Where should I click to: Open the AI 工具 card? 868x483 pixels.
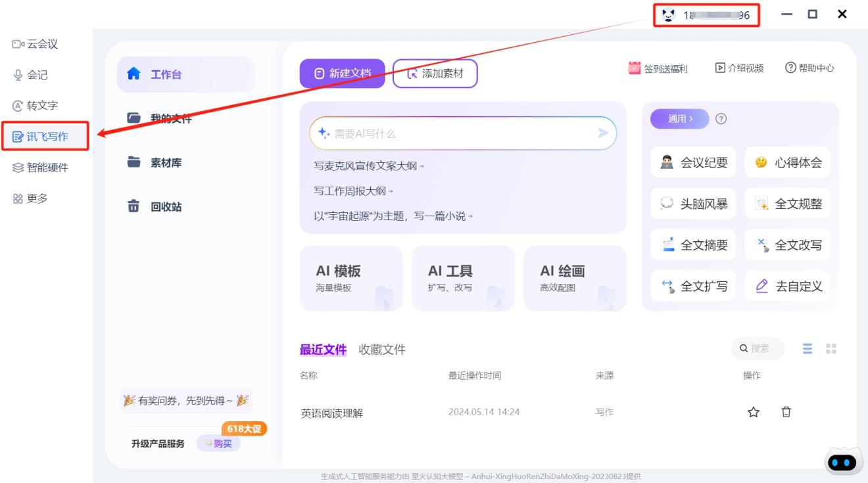(x=463, y=278)
